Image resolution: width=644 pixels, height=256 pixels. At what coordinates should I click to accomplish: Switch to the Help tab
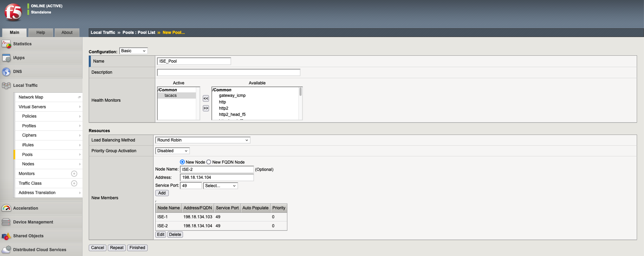pos(41,33)
